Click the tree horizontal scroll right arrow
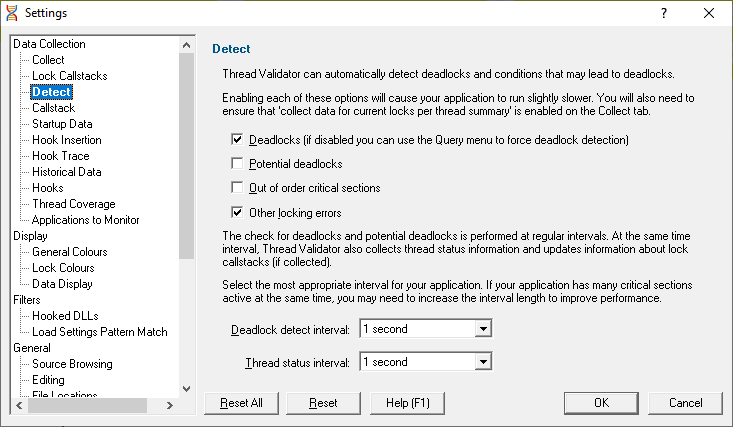The width and height of the screenshot is (733, 427). (170, 405)
